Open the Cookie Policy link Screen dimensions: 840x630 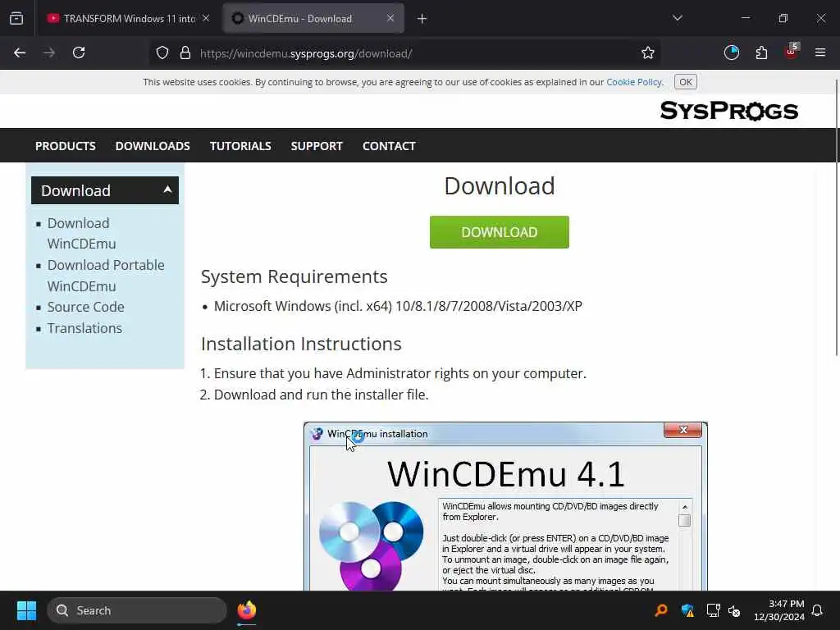click(634, 82)
